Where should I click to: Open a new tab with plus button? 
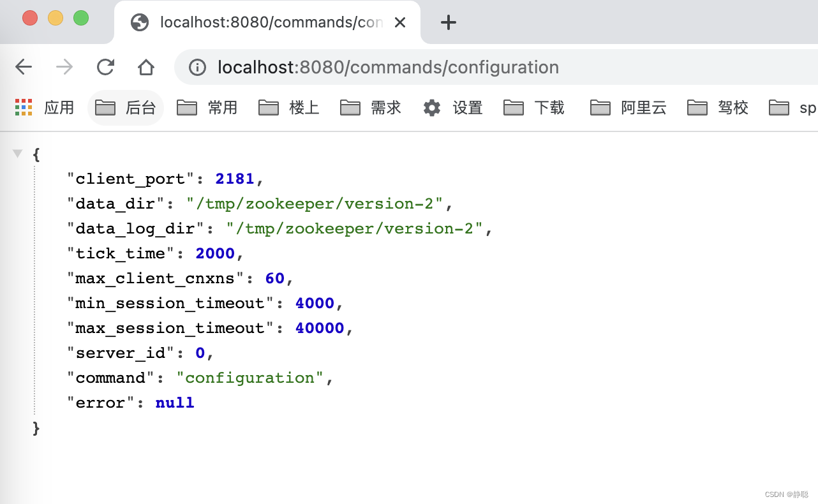[449, 22]
